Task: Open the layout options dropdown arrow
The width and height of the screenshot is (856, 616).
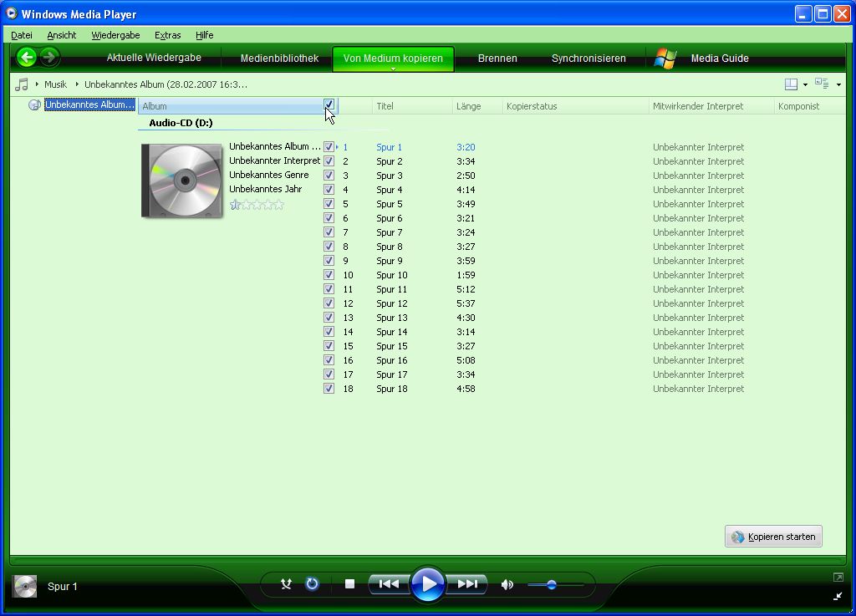Action: pyautogui.click(x=805, y=84)
